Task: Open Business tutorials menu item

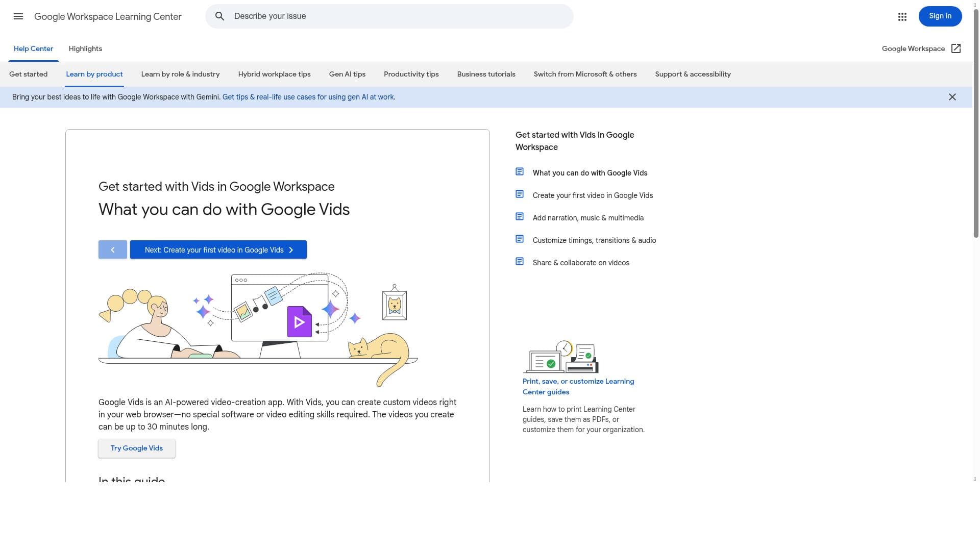Action: point(486,74)
